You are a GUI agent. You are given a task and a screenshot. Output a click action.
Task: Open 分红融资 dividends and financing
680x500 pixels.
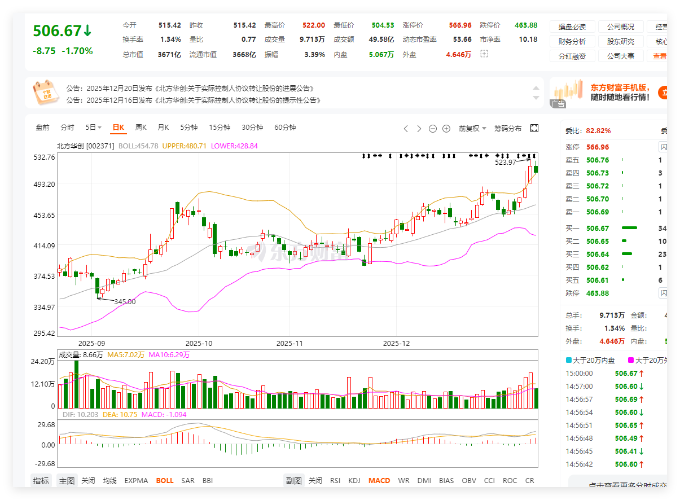[572, 56]
